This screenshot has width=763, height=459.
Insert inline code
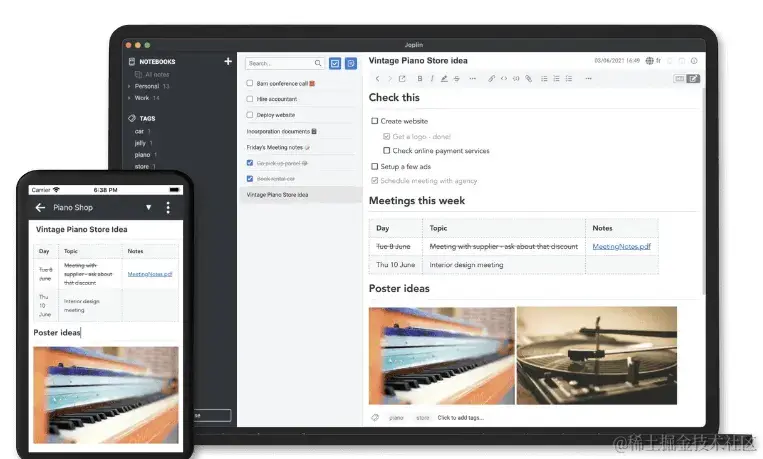tap(504, 78)
